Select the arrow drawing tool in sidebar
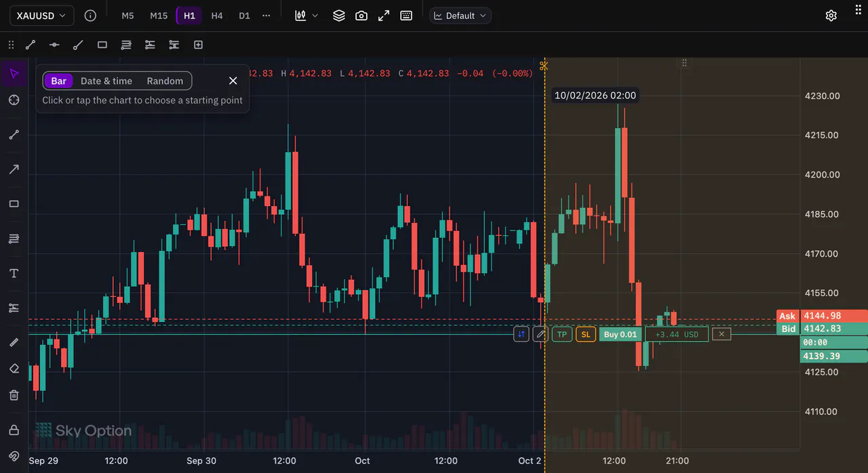868x473 pixels. coord(14,169)
